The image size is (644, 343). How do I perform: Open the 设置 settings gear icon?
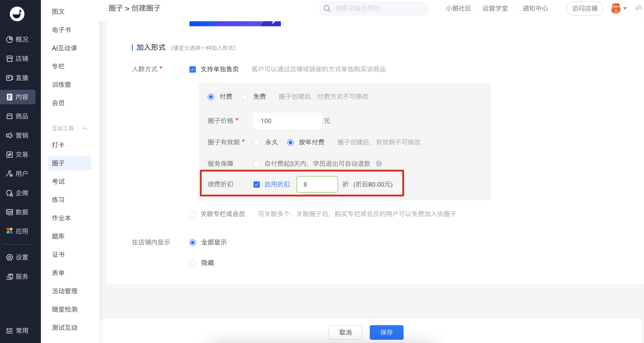10,257
